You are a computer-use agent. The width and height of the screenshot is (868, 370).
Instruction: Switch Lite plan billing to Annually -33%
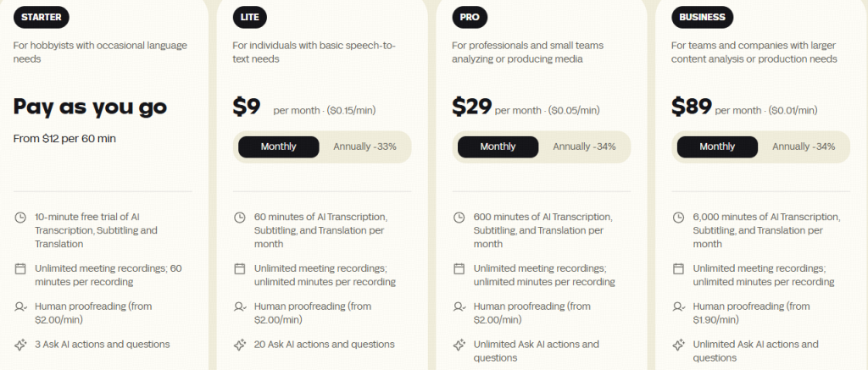pos(364,146)
